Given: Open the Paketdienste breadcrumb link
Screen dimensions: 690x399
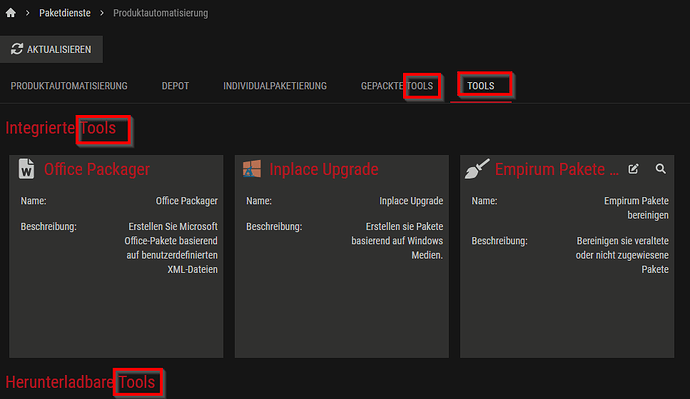Looking at the screenshot, I should [65, 13].
